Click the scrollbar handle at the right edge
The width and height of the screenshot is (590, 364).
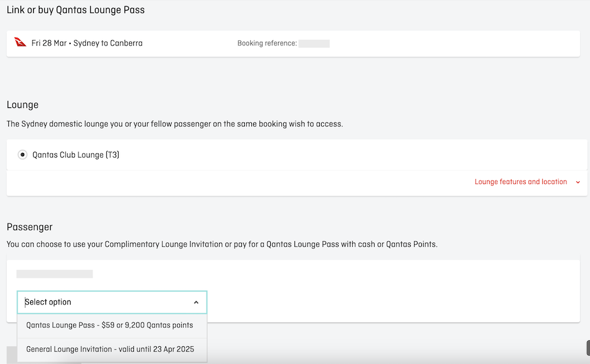(588, 348)
